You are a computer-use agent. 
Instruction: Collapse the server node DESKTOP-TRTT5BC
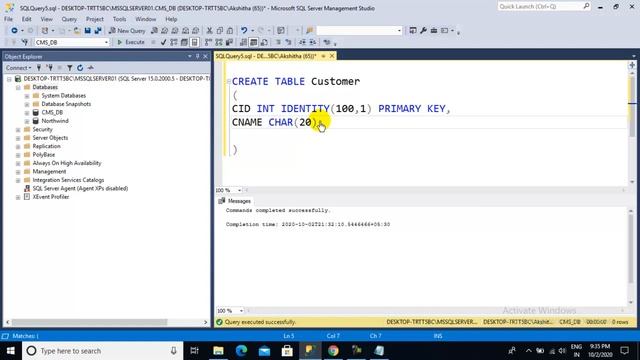tap(9, 78)
